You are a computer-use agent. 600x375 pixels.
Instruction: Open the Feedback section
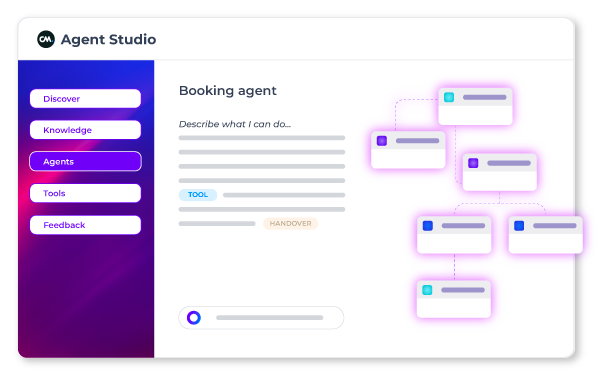point(85,225)
